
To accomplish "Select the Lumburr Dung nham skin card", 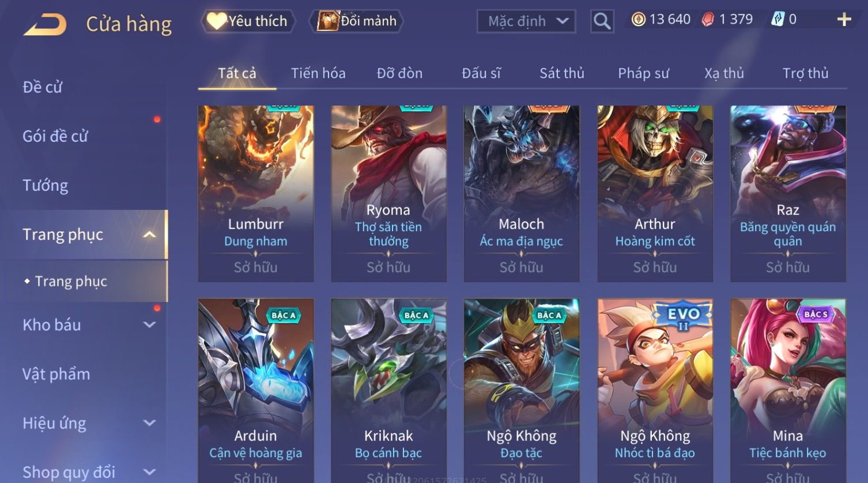I will coord(256,194).
